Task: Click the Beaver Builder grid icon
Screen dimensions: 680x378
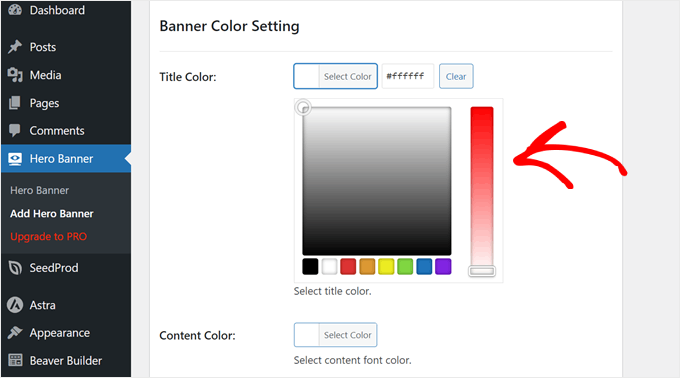Action: tap(15, 360)
